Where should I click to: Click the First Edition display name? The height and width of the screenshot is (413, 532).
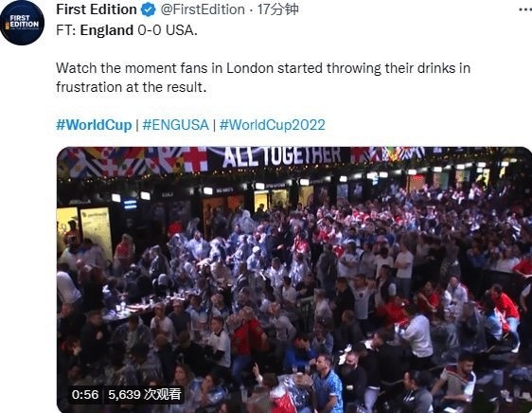97,9
